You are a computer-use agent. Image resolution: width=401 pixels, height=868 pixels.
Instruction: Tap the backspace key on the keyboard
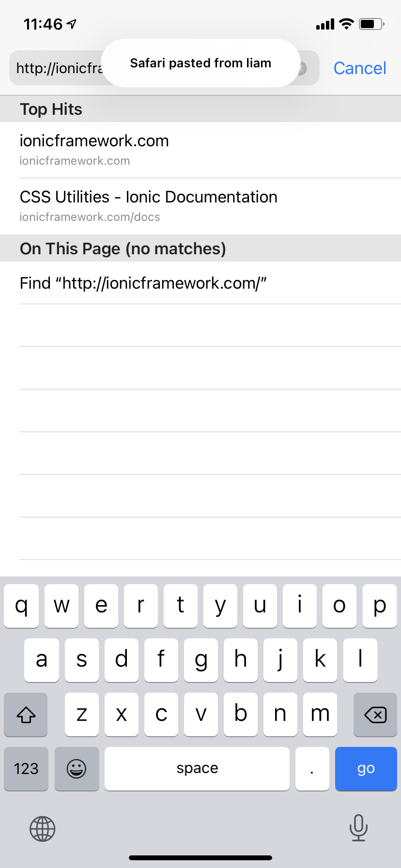[x=375, y=714]
